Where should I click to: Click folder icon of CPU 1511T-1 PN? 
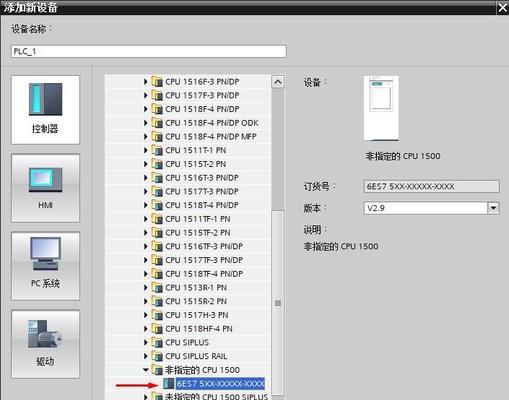tap(157, 150)
